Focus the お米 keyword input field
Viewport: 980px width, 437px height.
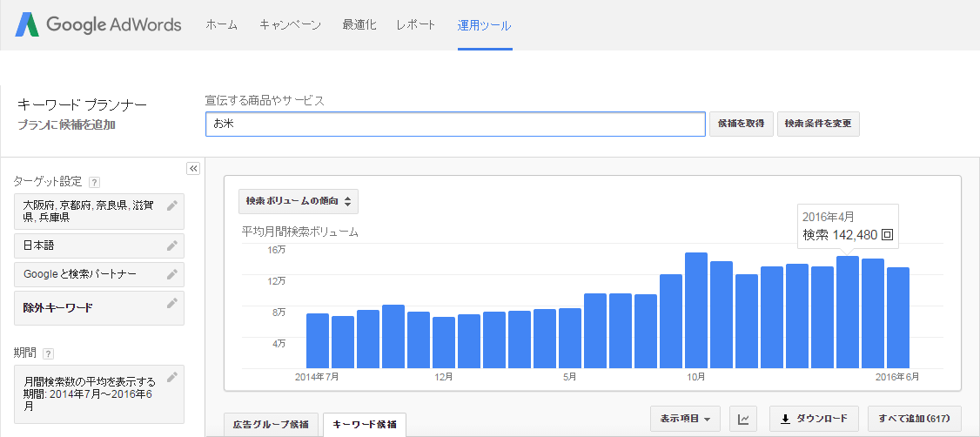(456, 124)
